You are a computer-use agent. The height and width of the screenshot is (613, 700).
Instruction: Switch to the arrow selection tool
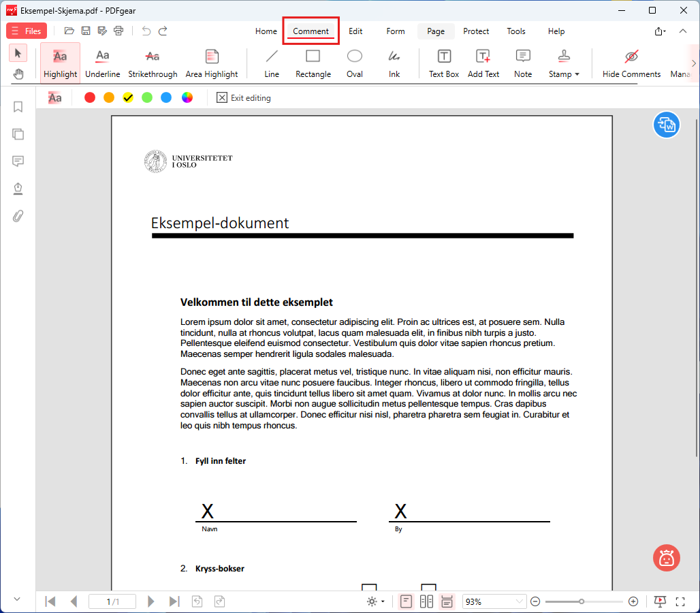18,53
